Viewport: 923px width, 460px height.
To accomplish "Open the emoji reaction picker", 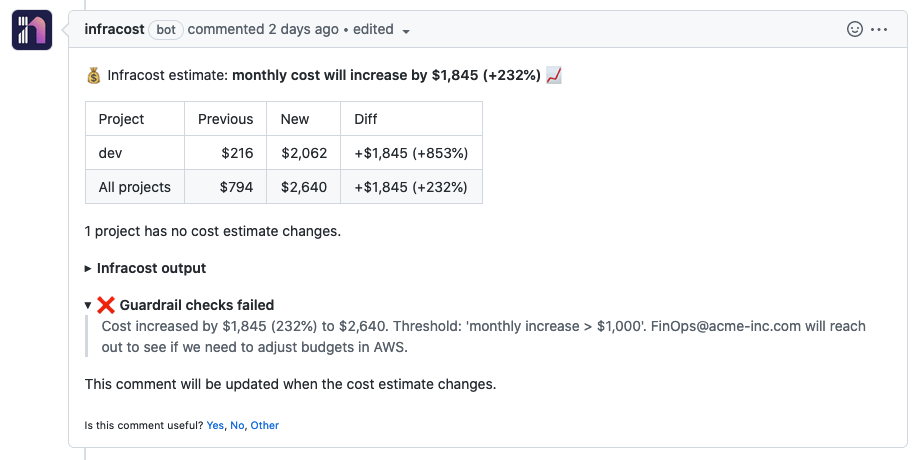I will click(x=855, y=29).
